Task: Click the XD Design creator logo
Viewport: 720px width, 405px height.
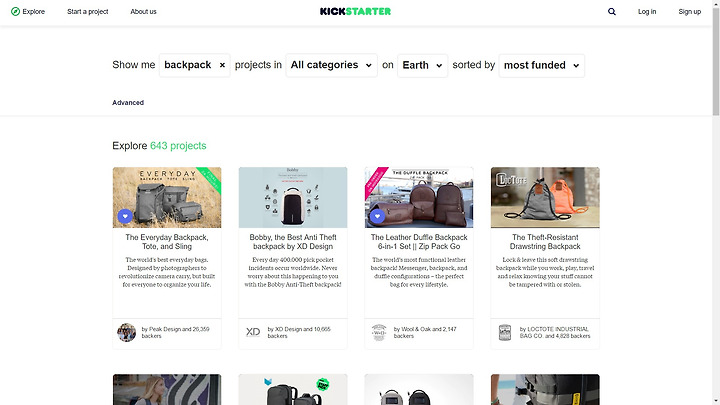Action: 253,332
